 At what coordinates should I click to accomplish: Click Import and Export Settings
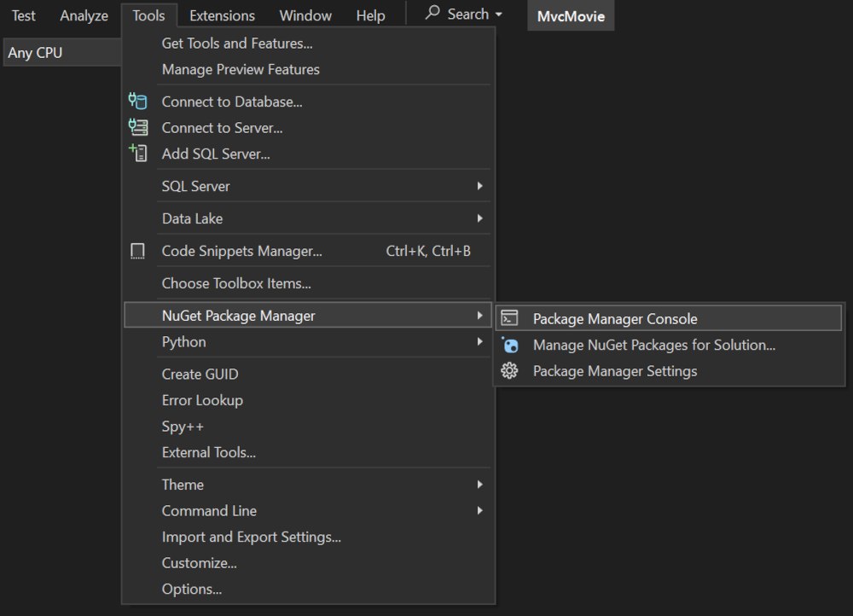coord(252,537)
